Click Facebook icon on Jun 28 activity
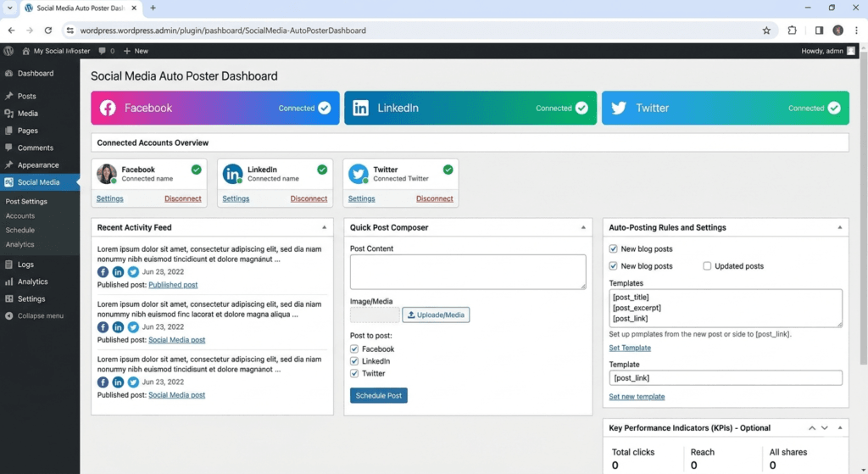868x474 pixels. pos(103,272)
